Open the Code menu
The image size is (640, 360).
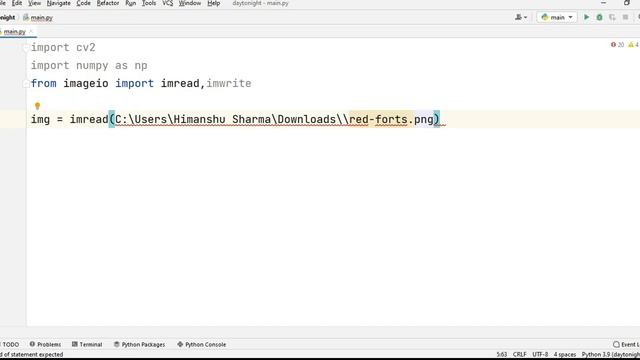click(x=83, y=3)
